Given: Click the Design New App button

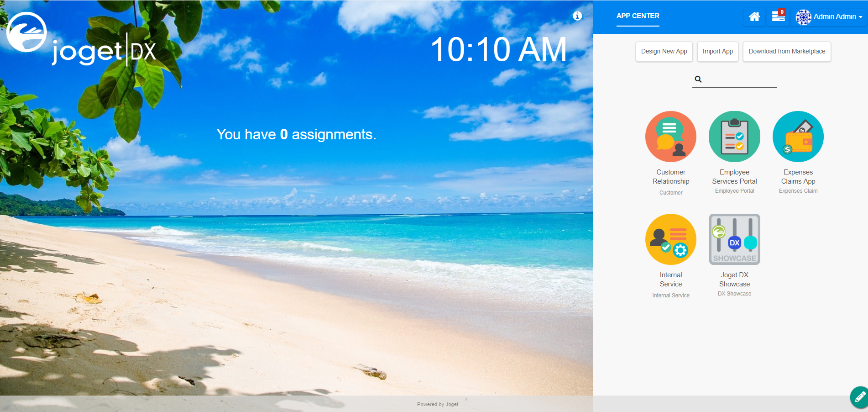Looking at the screenshot, I should pos(664,52).
